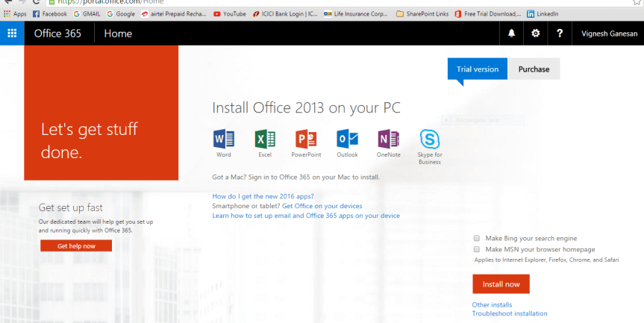Image resolution: width=644 pixels, height=323 pixels.
Task: Click the Excel application icon
Action: click(x=265, y=139)
